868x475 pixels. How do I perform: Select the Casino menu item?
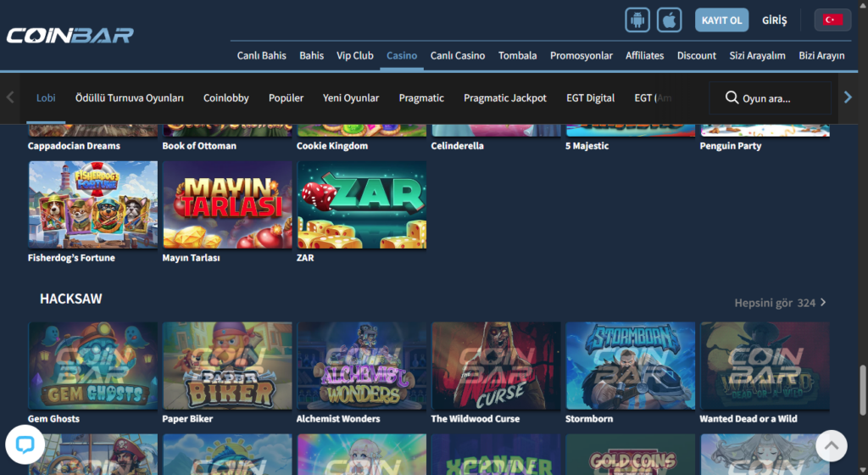[x=402, y=55]
